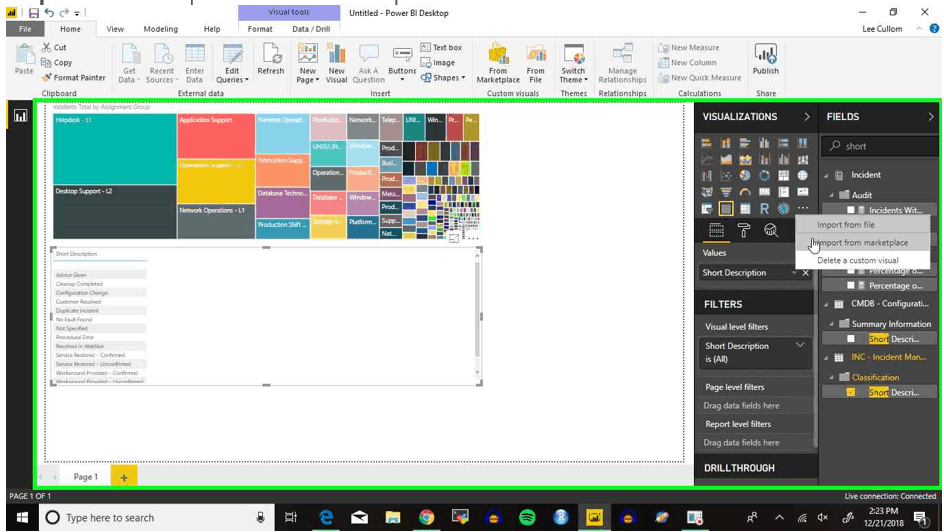Screen dimensions: 944x532
Task: Collapse the Visualizations pane with chevron
Action: pos(807,117)
